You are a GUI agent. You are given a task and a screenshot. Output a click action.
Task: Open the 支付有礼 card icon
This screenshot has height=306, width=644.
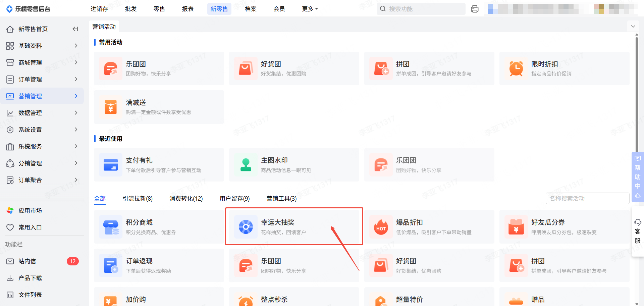111,165
